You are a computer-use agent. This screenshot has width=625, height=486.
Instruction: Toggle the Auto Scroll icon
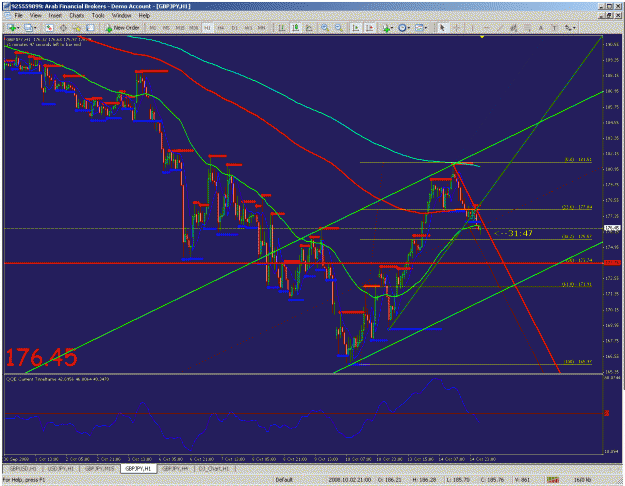(x=356, y=28)
